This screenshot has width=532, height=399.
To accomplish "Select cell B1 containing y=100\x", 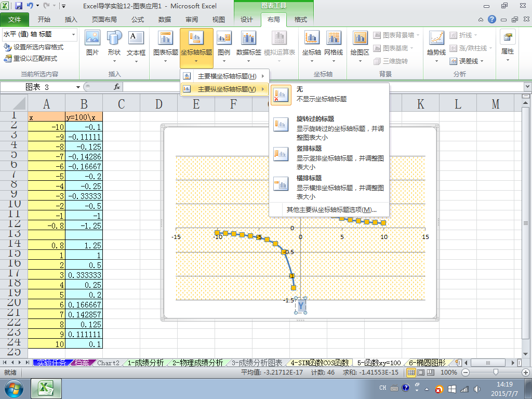I will 84,117.
